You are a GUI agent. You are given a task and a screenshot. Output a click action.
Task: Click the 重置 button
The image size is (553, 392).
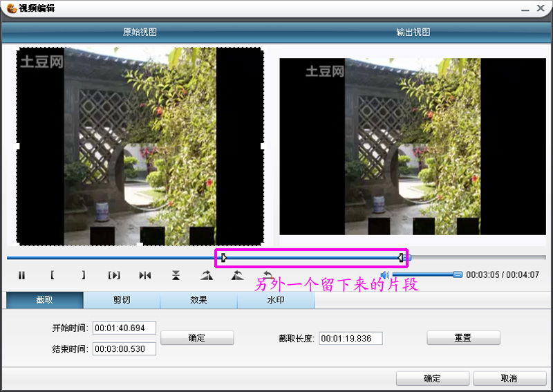(463, 337)
